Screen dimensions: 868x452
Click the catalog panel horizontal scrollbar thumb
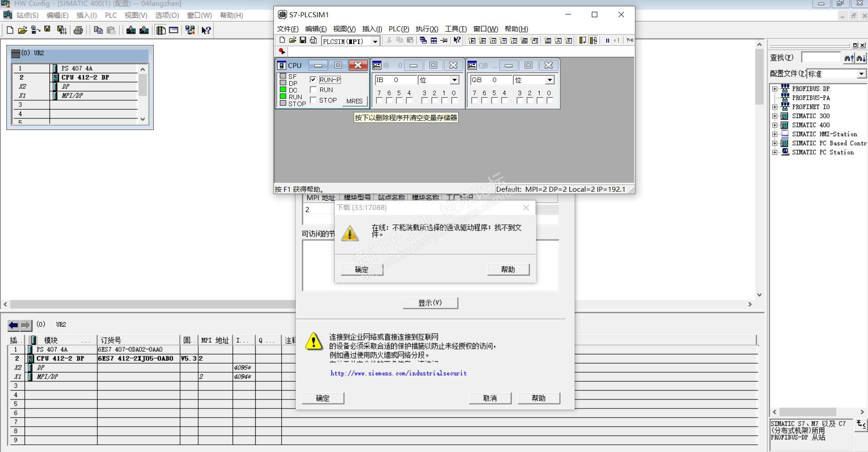click(808, 412)
